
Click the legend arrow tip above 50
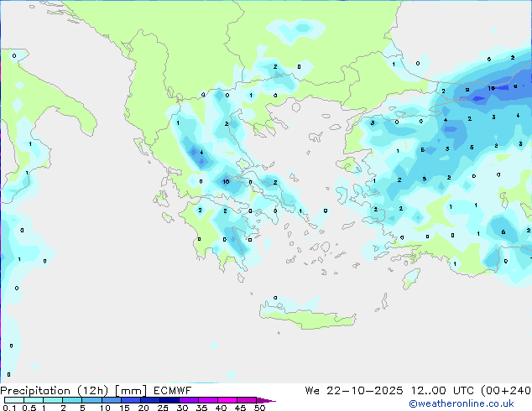(266, 400)
